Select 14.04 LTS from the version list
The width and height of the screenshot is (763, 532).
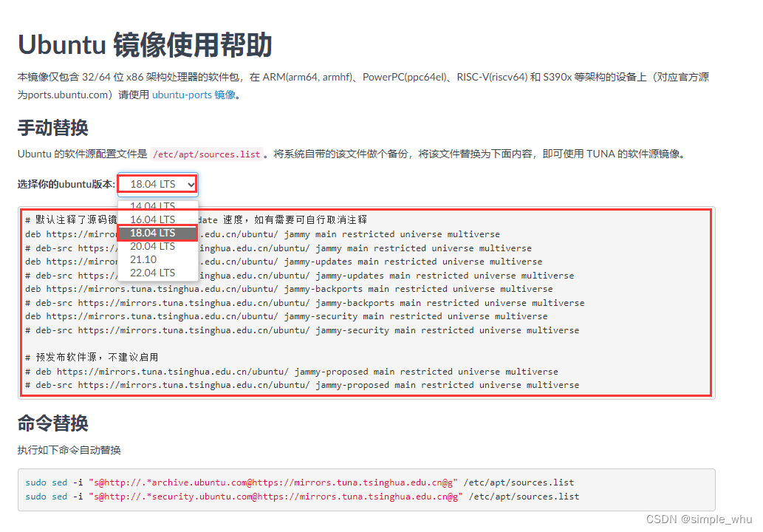[x=151, y=206]
